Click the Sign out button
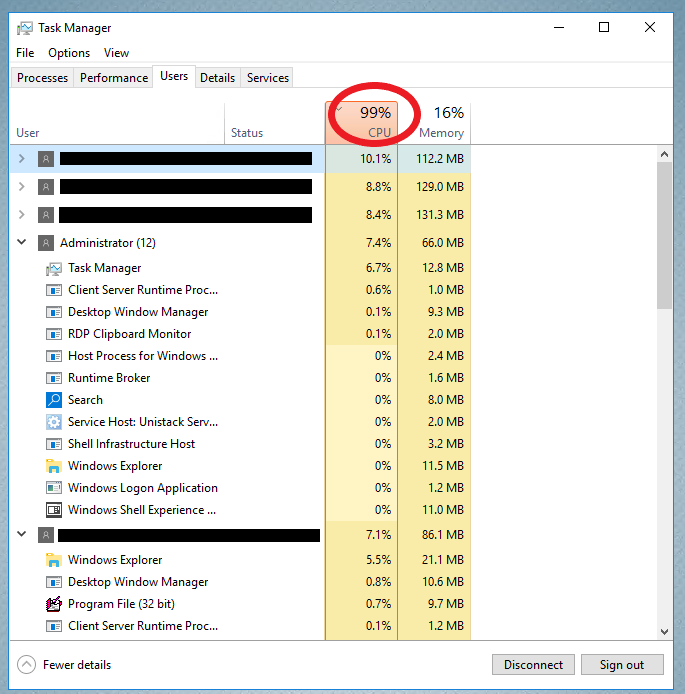The width and height of the screenshot is (685, 694). 622,665
